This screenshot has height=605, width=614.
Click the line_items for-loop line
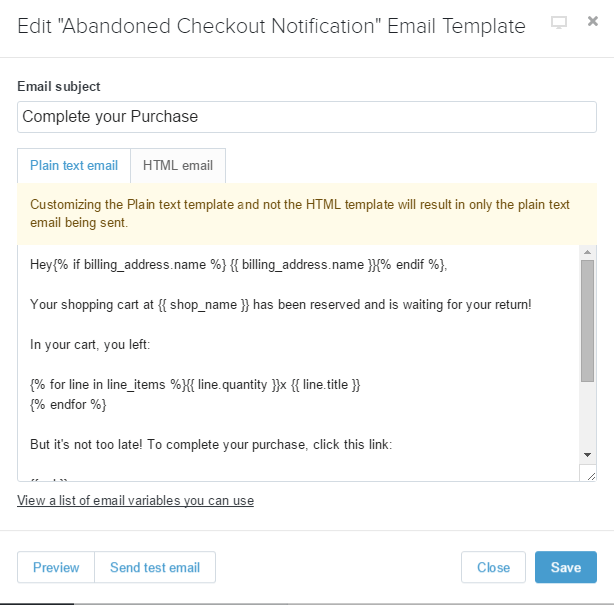[x=195, y=384]
